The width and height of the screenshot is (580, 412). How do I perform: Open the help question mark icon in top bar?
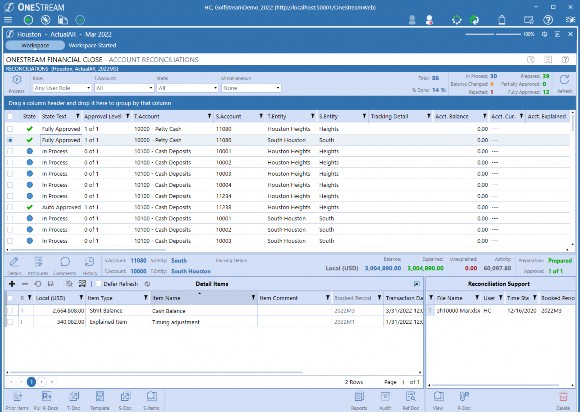coord(548,20)
